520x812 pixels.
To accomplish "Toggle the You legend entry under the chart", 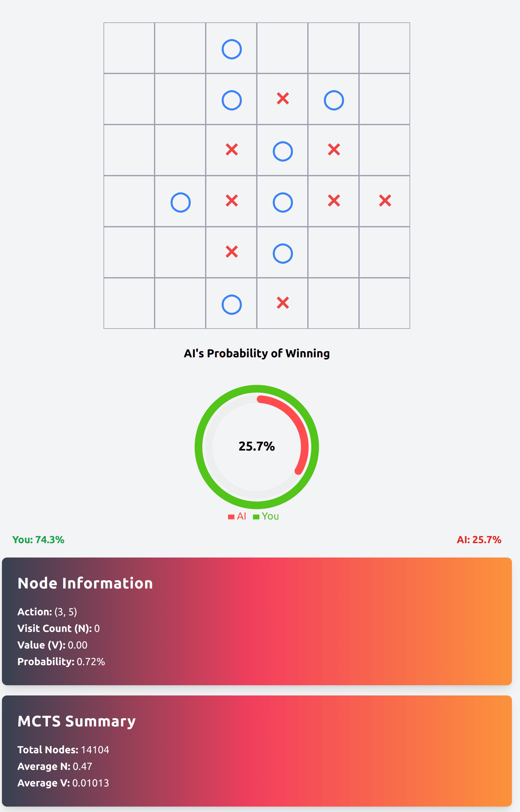I will 266,516.
